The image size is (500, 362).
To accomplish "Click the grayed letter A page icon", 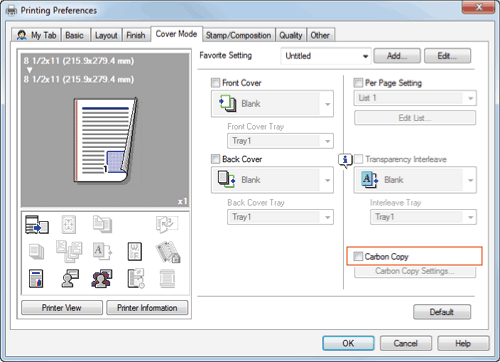I will (102, 251).
